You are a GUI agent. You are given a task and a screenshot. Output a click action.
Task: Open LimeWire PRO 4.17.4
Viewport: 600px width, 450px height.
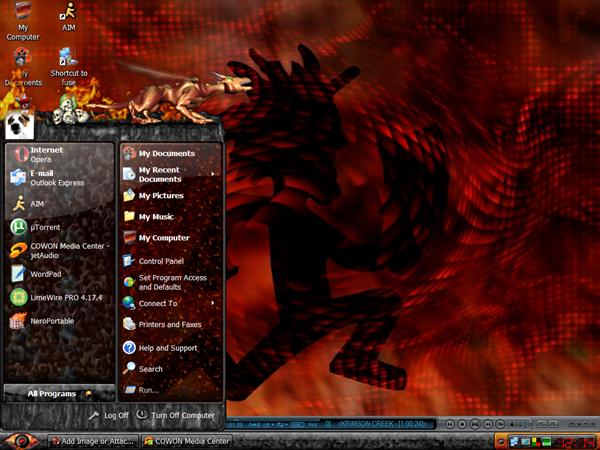pyautogui.click(x=59, y=297)
